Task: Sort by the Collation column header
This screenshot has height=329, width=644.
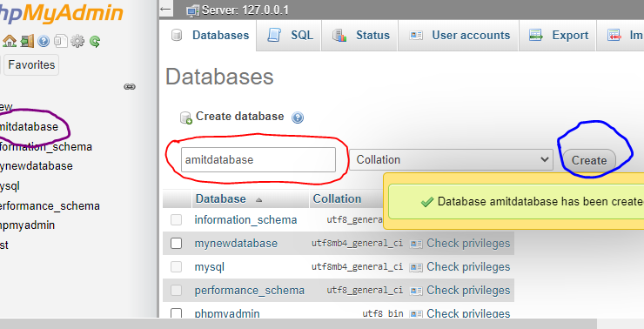Action: [337, 198]
